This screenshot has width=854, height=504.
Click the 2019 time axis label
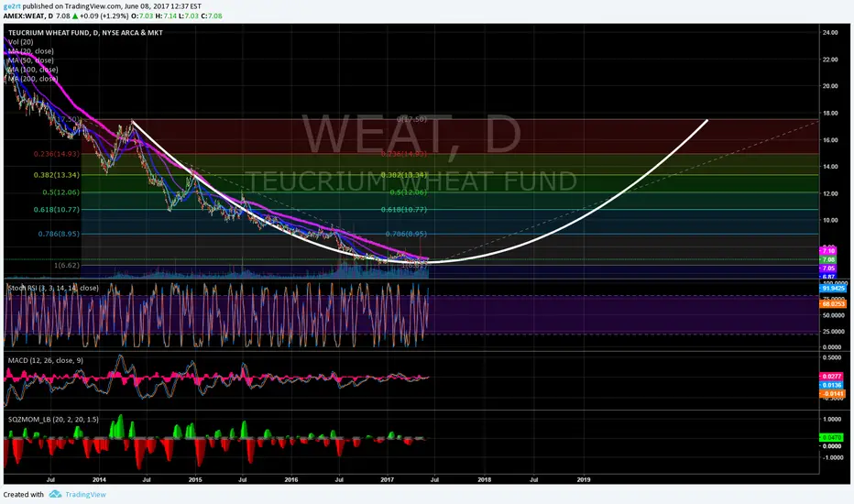(584, 480)
